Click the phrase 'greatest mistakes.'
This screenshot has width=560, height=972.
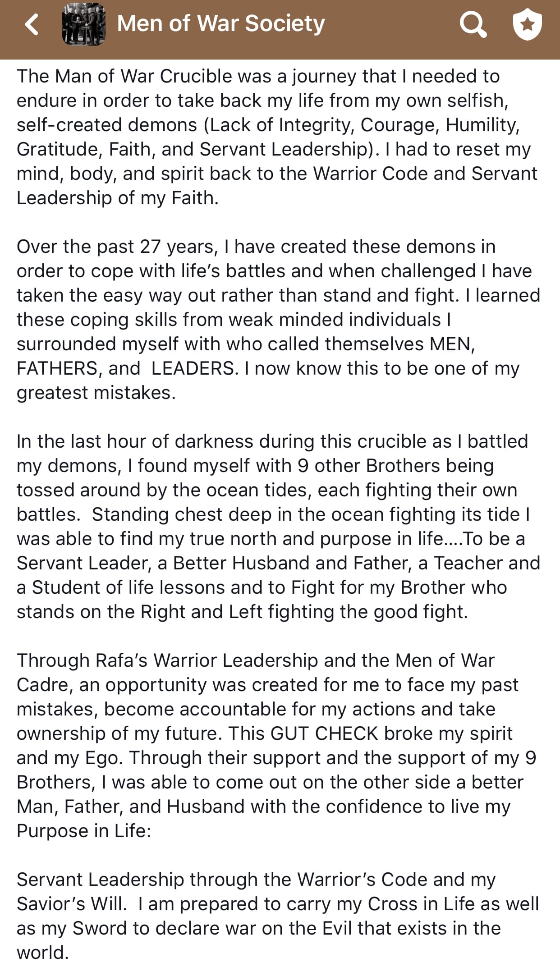pyautogui.click(x=96, y=393)
